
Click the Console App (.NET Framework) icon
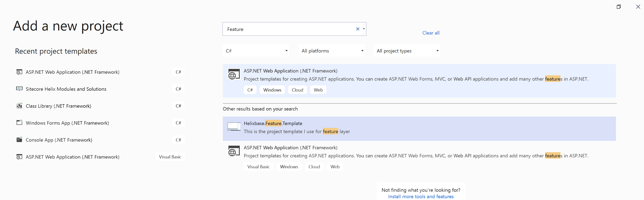(x=19, y=140)
